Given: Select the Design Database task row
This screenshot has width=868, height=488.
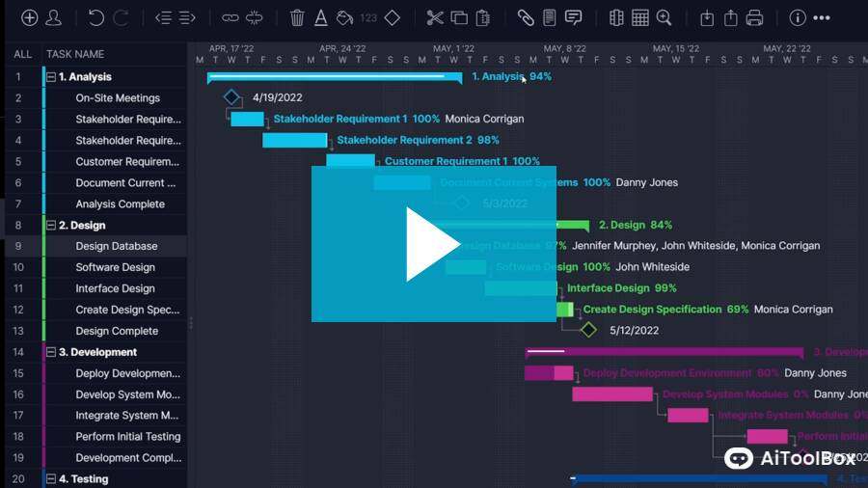Looking at the screenshot, I should [117, 246].
